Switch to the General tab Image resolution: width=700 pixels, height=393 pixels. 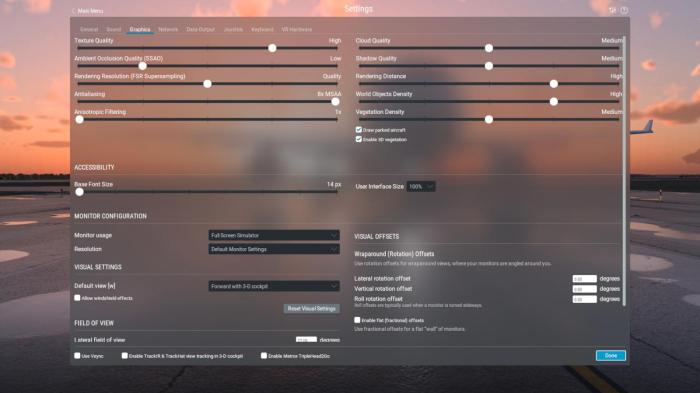[89, 29]
